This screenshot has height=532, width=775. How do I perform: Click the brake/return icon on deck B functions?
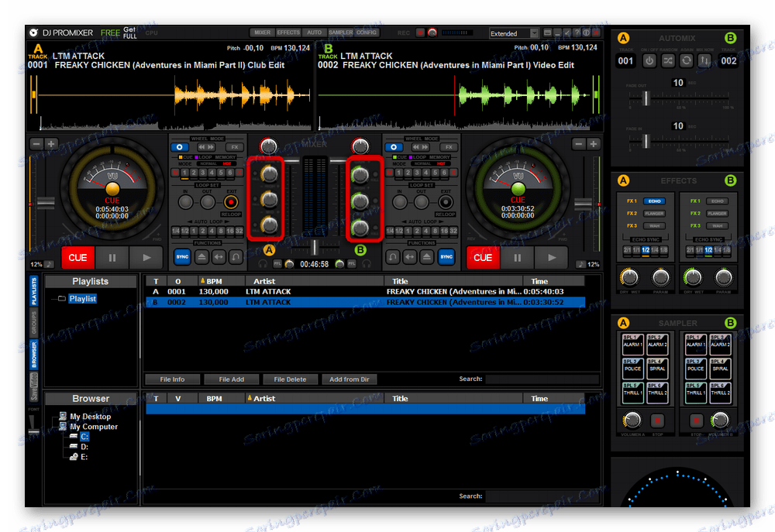point(392,257)
